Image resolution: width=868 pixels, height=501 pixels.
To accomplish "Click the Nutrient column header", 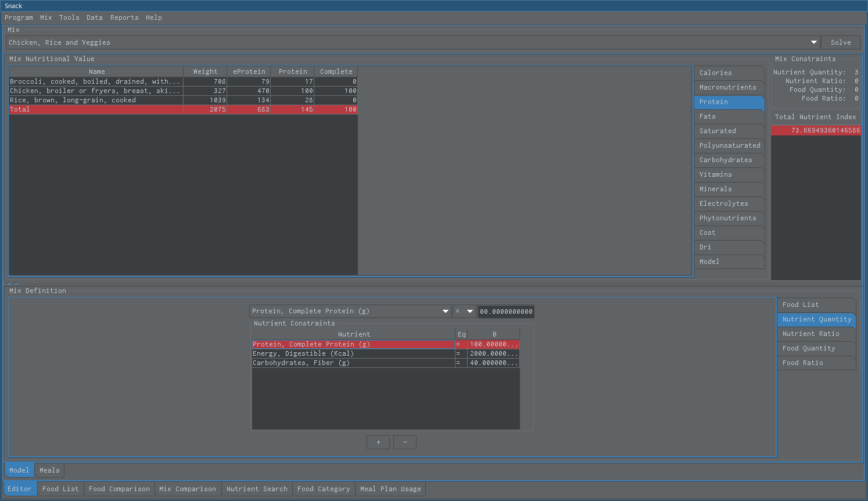I will pyautogui.click(x=354, y=334).
